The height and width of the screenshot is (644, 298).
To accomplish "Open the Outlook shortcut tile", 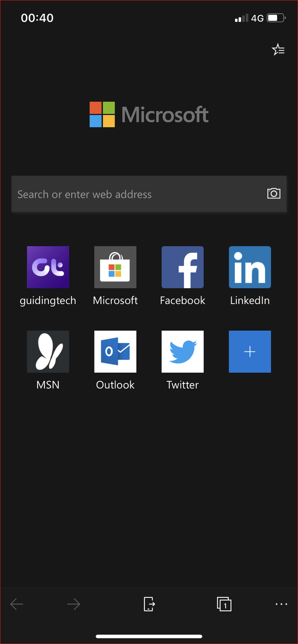I will tap(115, 352).
